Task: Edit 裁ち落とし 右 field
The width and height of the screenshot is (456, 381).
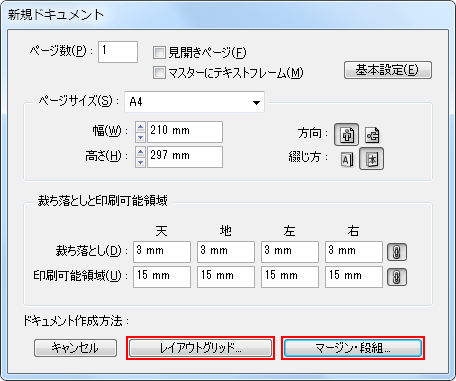Action: (354, 252)
